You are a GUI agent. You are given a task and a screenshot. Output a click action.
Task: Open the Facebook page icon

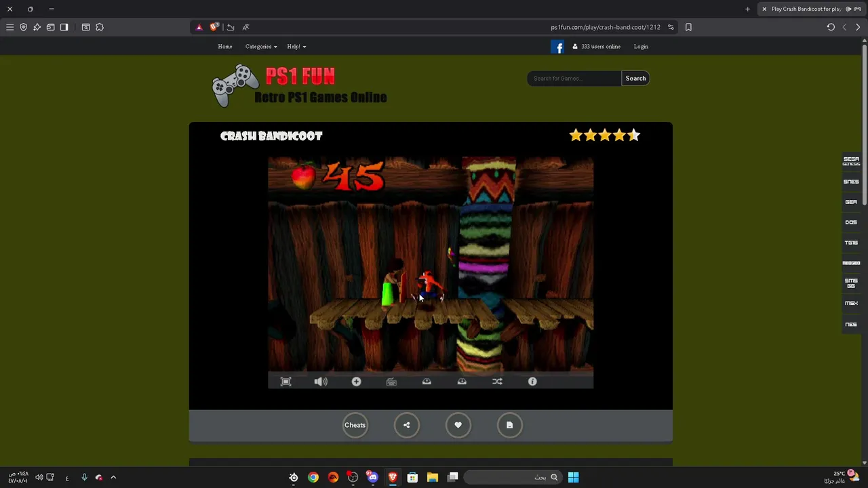(557, 47)
